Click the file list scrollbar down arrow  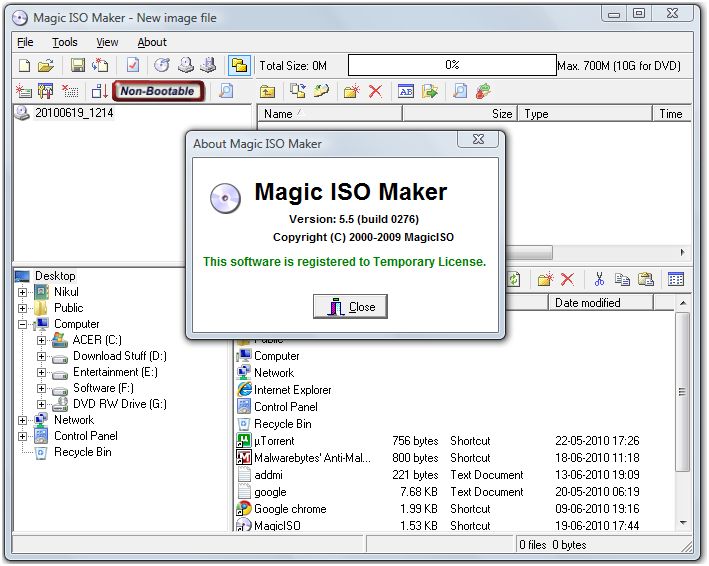pyautogui.click(x=683, y=523)
